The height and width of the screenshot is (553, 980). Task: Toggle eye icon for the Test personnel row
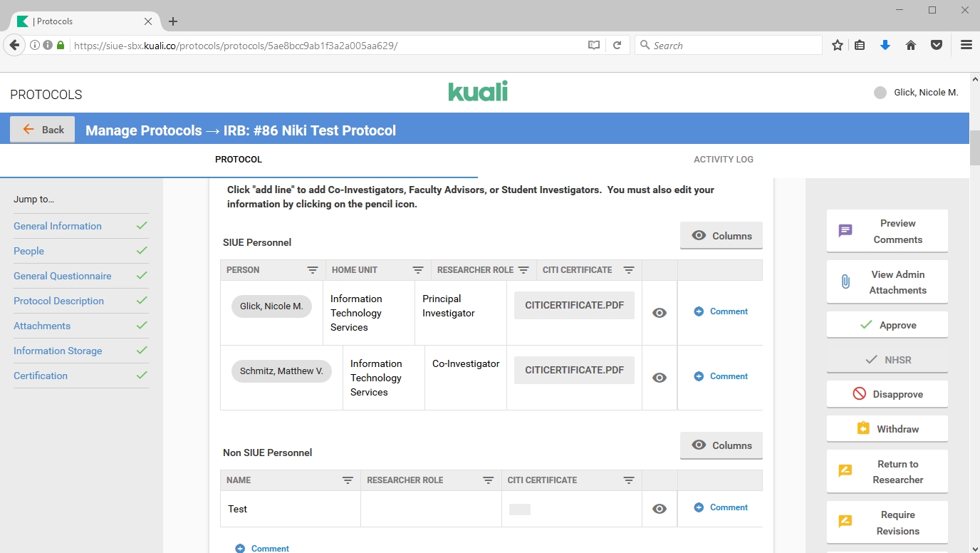pyautogui.click(x=660, y=509)
